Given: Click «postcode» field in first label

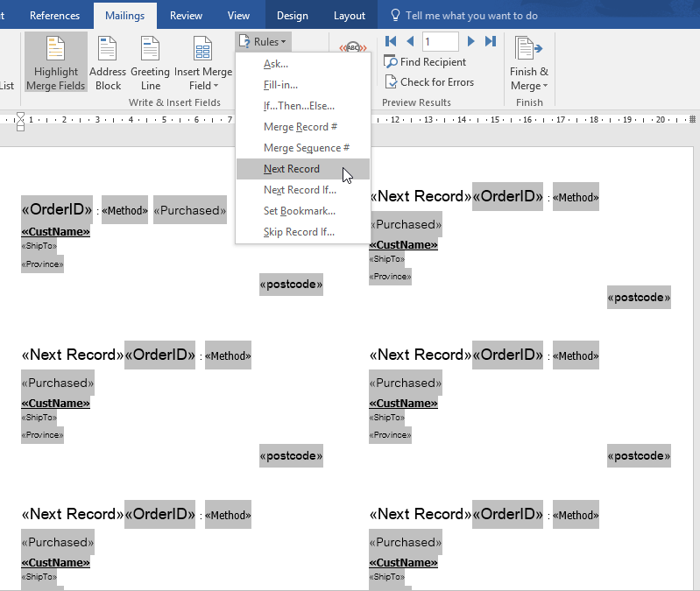Looking at the screenshot, I should [x=291, y=285].
